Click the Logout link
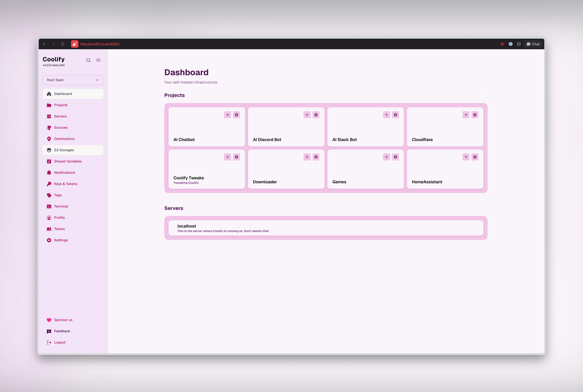Image resolution: width=583 pixels, height=392 pixels. click(x=60, y=342)
